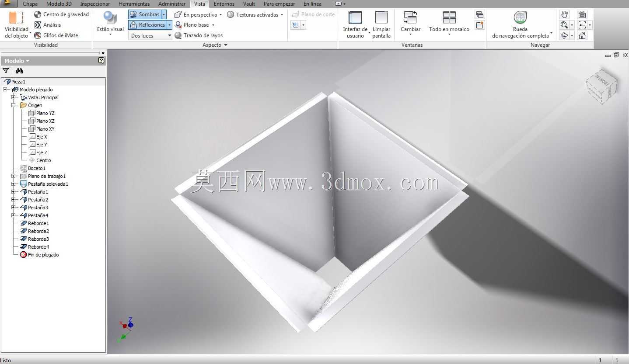The width and height of the screenshot is (629, 364).
Task: Select Reborde3 in the browser
Action: tap(35, 239)
